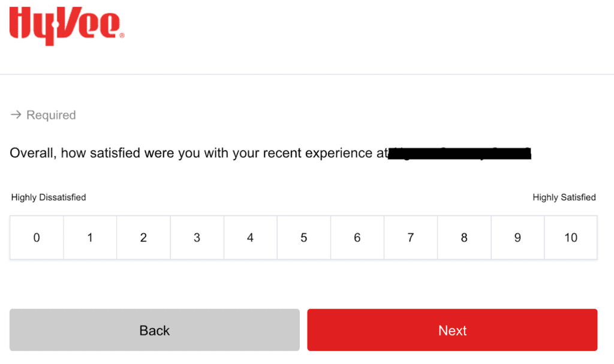614x364 pixels.
Task: Select satisfaction score 8
Action: pyautogui.click(x=464, y=238)
